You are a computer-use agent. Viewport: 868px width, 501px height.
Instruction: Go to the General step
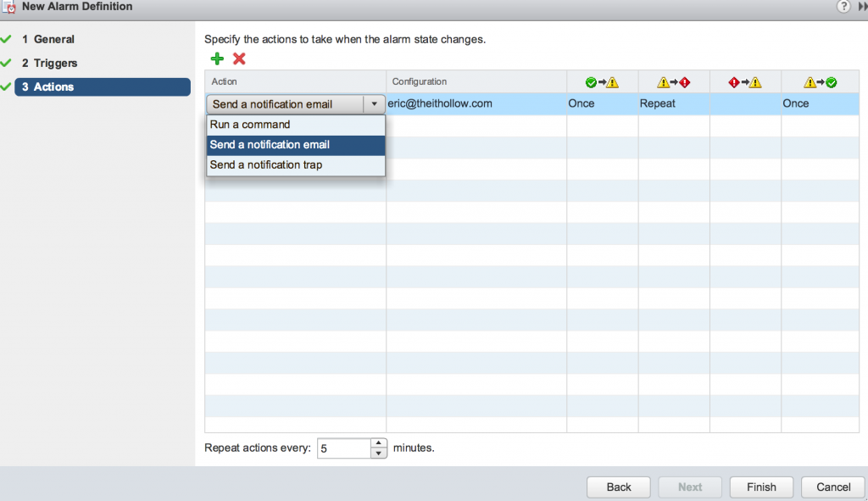point(54,39)
